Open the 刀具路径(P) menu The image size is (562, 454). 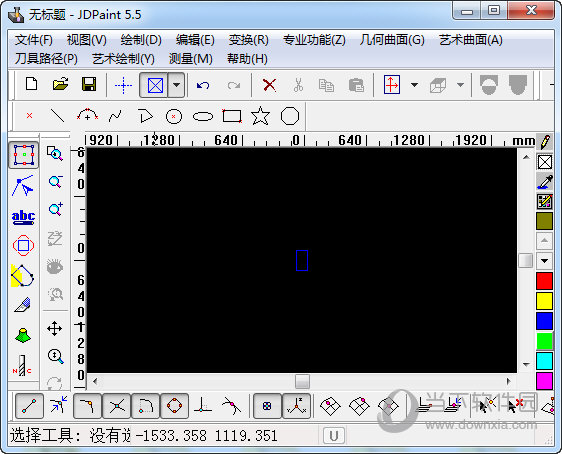coord(46,59)
